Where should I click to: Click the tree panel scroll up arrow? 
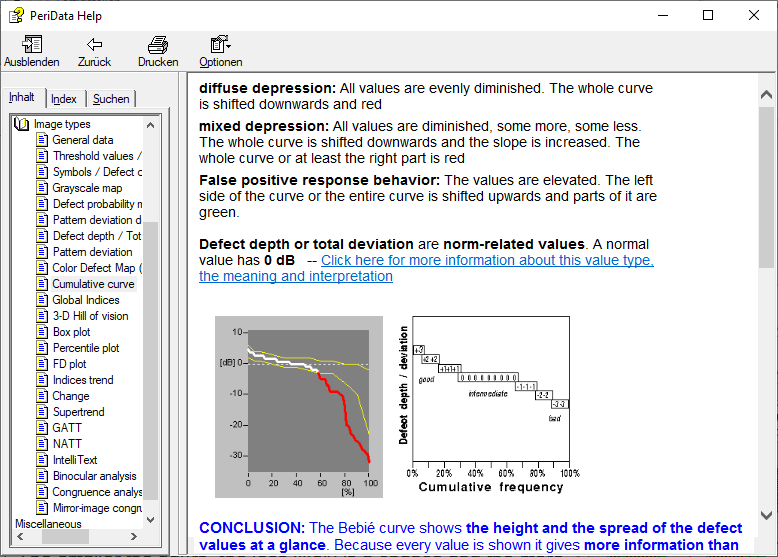pos(151,125)
